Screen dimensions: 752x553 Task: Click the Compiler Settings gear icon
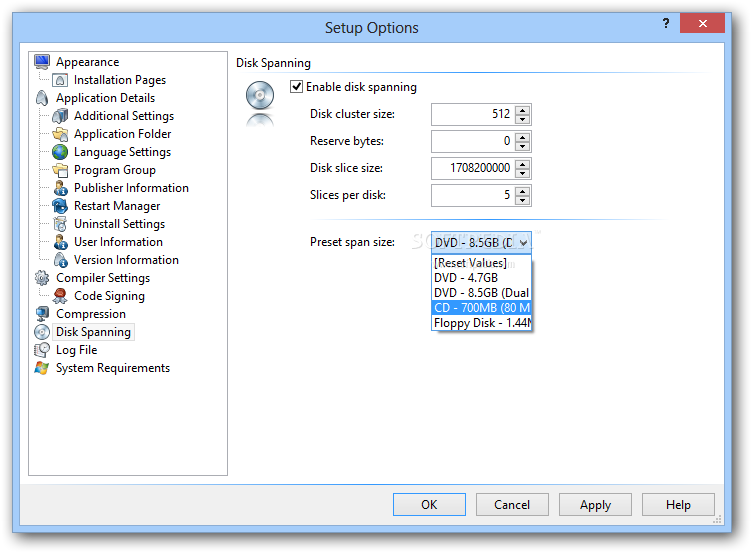[x=42, y=278]
